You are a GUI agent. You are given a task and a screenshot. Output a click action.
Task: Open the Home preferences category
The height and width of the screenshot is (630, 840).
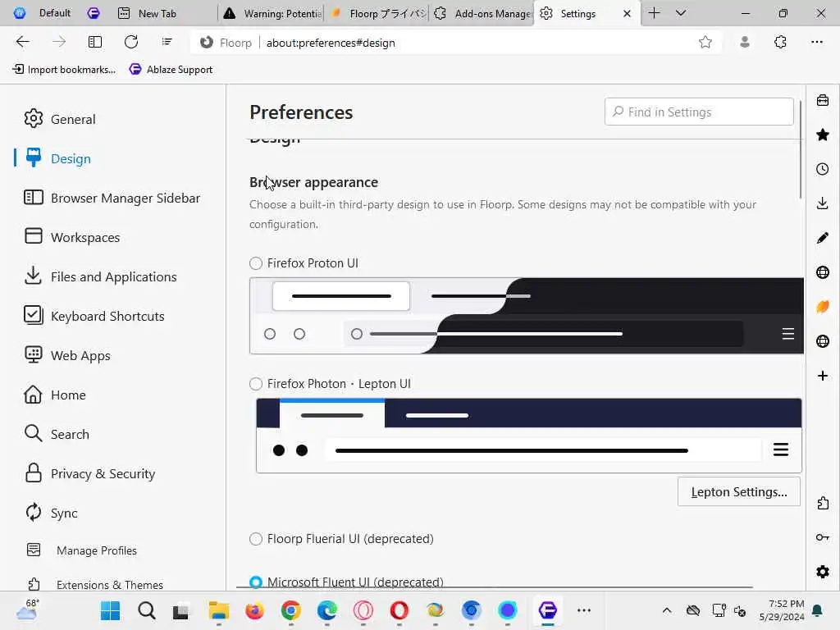55,395
